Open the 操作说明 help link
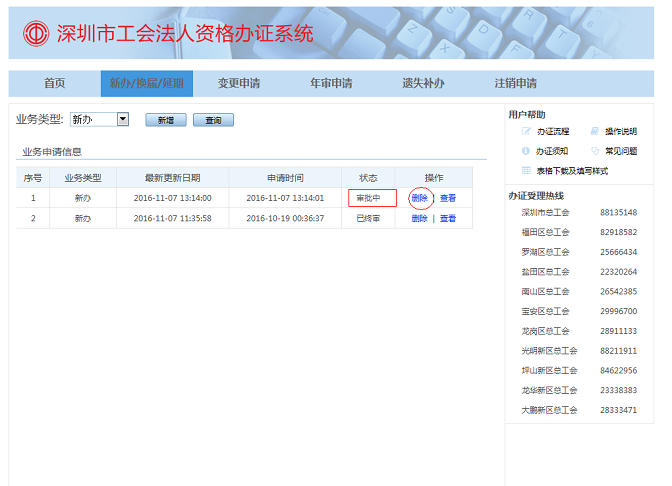The image size is (672, 486). (x=621, y=131)
